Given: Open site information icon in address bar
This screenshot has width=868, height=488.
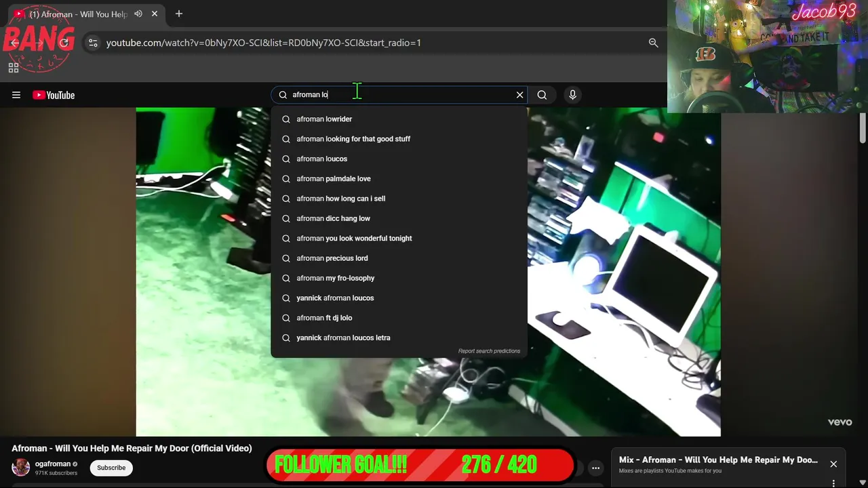Looking at the screenshot, I should [x=93, y=43].
